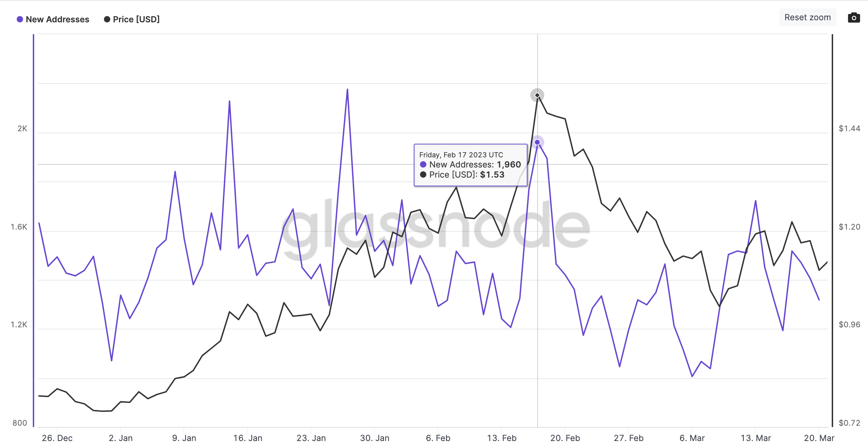
Task: Click the purple New Addresses legend dot
Action: (20, 19)
